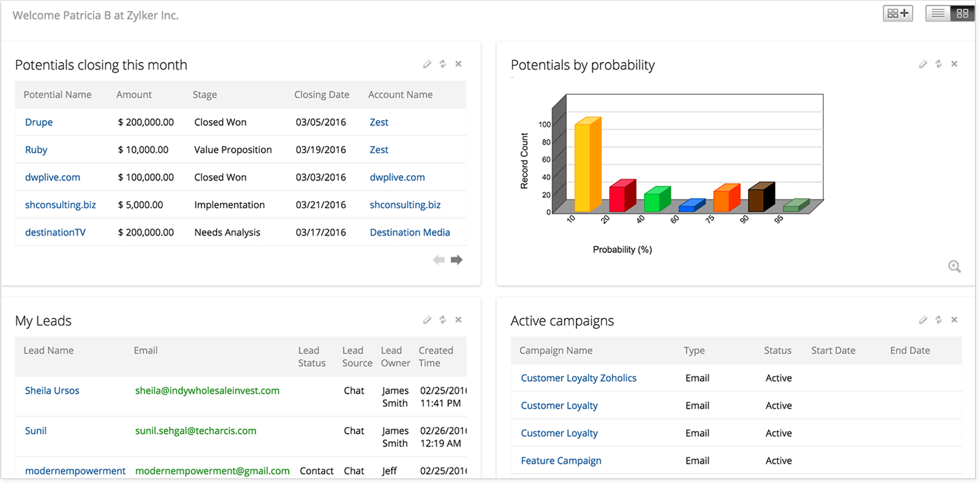Edit the My Leads widget
This screenshot has height=484, width=980.
click(x=427, y=320)
